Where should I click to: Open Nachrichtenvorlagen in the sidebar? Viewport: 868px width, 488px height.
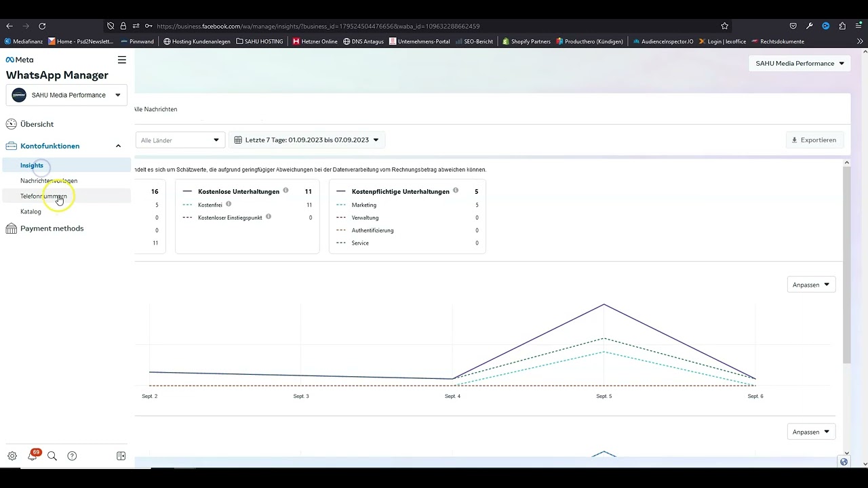tap(49, 181)
